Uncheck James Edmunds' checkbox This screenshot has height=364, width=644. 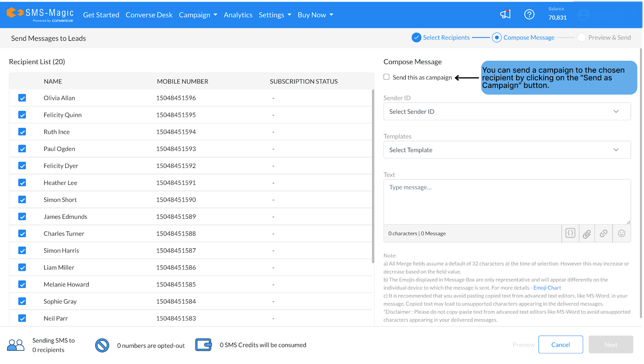(x=22, y=217)
